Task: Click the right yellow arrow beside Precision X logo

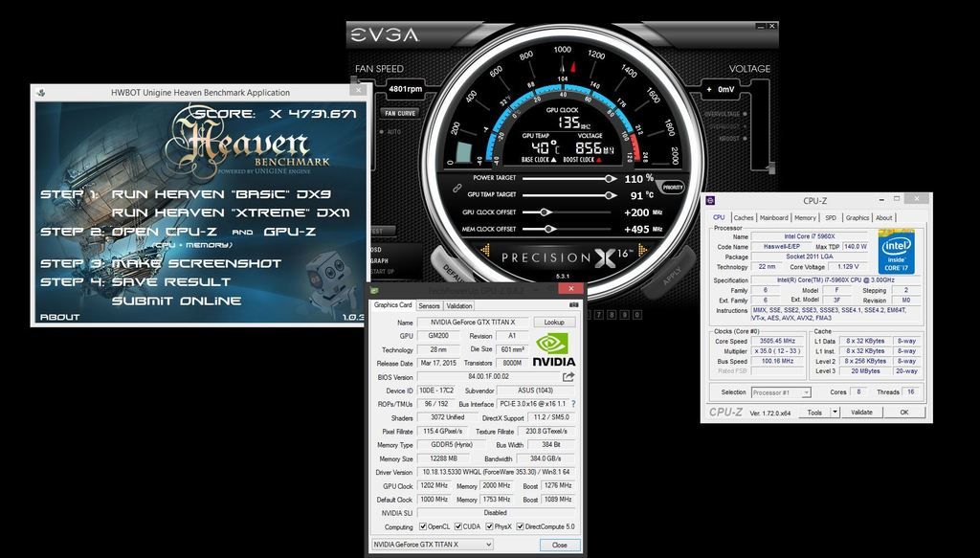Action: coord(643,251)
